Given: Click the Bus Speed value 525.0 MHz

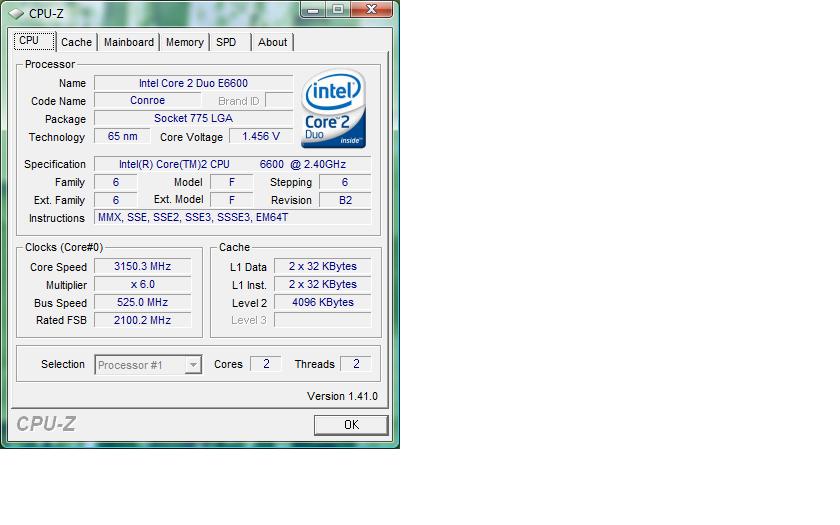Looking at the screenshot, I should [x=142, y=302].
